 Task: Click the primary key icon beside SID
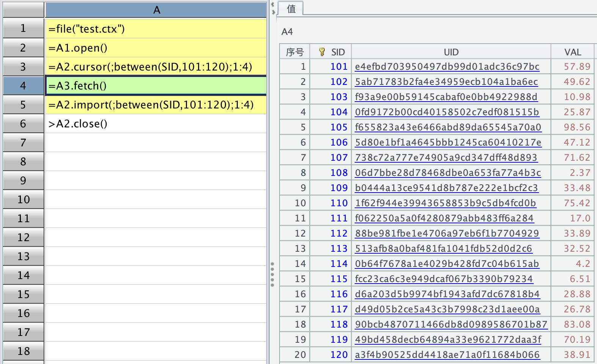click(322, 52)
